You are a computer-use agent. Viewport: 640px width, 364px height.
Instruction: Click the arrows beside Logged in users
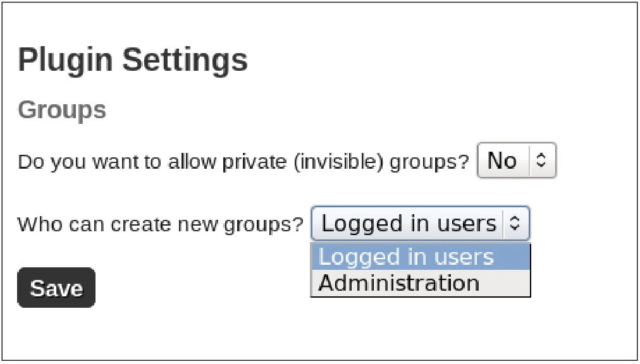(515, 224)
